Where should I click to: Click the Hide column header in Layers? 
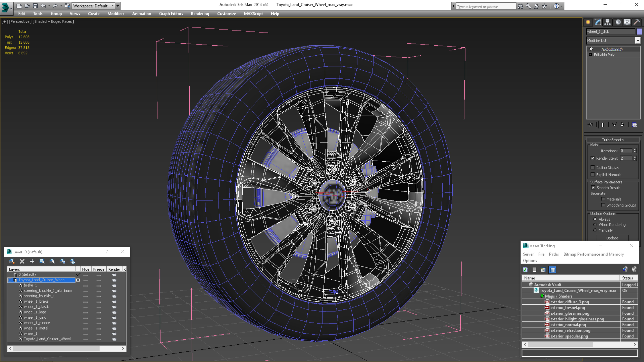pyautogui.click(x=85, y=269)
